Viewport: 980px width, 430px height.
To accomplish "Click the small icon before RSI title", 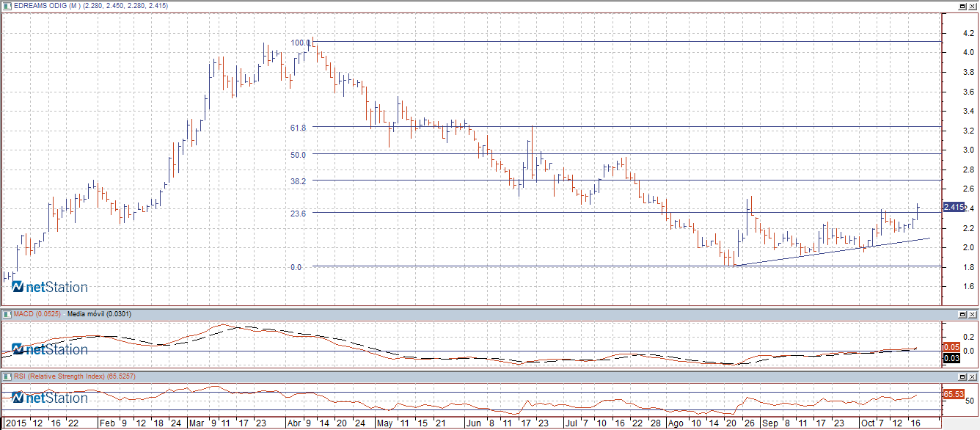I will pyautogui.click(x=7, y=376).
